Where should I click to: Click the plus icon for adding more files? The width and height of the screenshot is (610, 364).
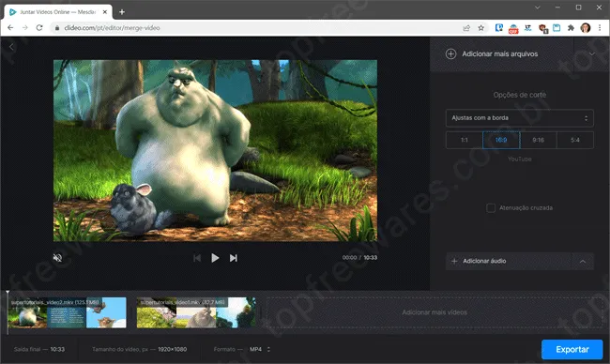450,54
